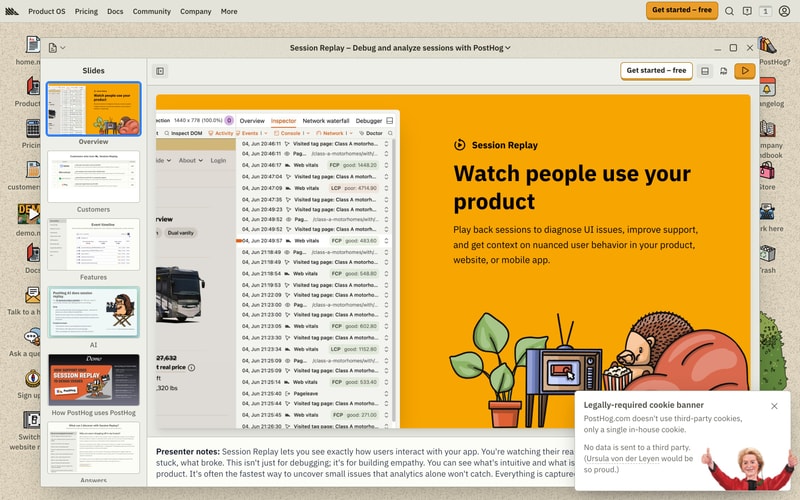Open the Pricing menu item

pos(86,11)
